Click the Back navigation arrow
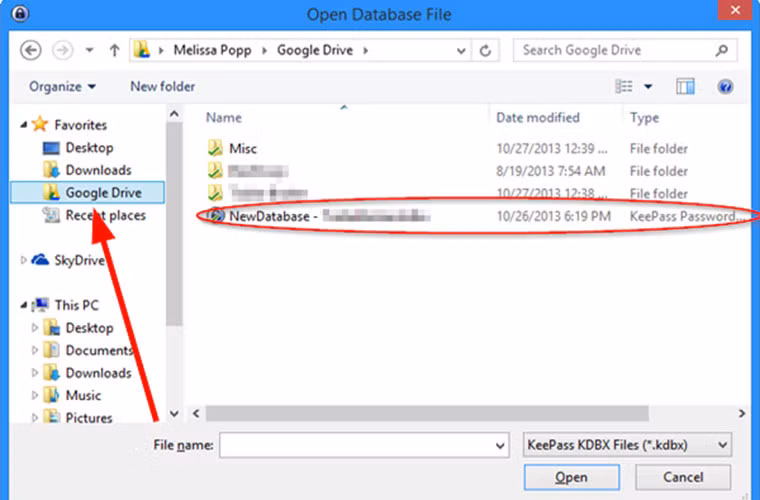This screenshot has height=500, width=760. click(x=30, y=50)
